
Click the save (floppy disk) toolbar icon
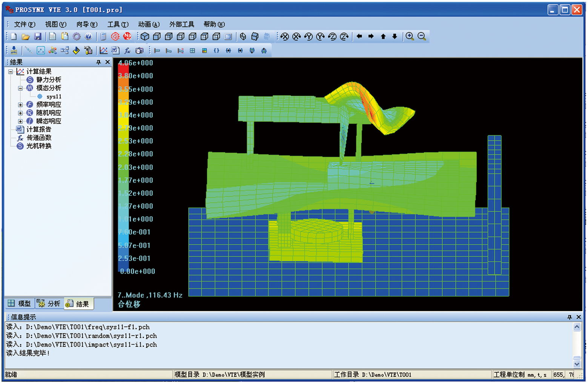coord(38,37)
